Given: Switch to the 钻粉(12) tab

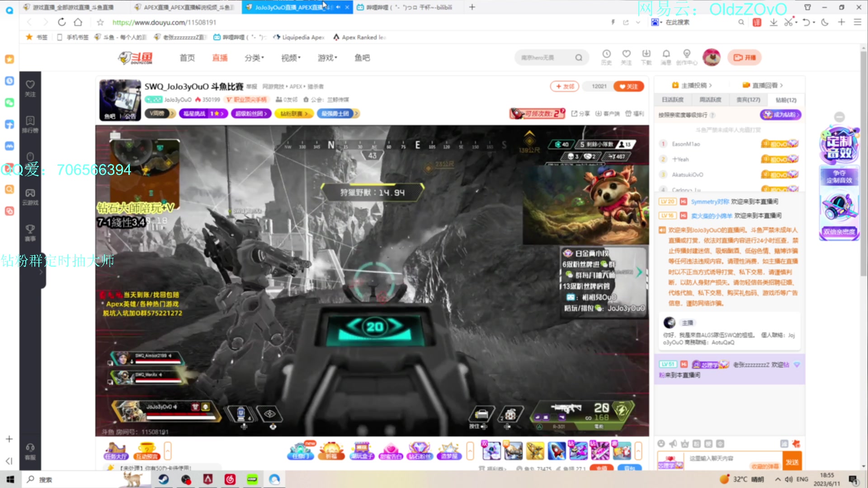Looking at the screenshot, I should point(786,100).
